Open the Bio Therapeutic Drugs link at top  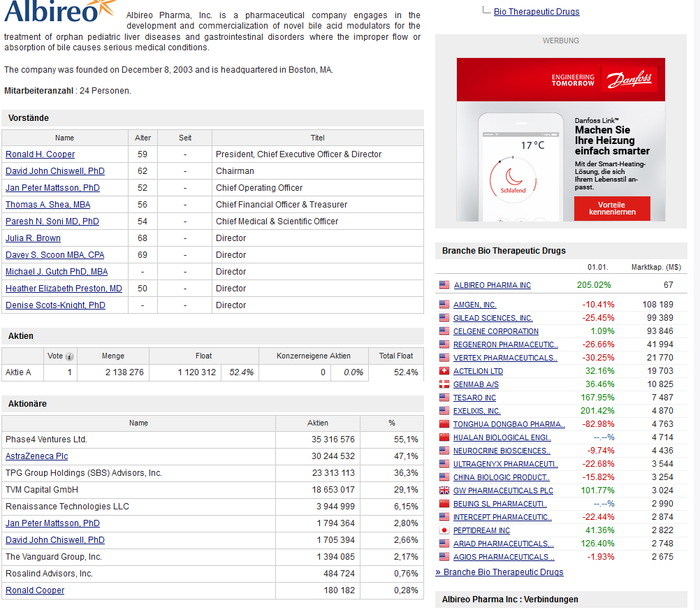(537, 12)
